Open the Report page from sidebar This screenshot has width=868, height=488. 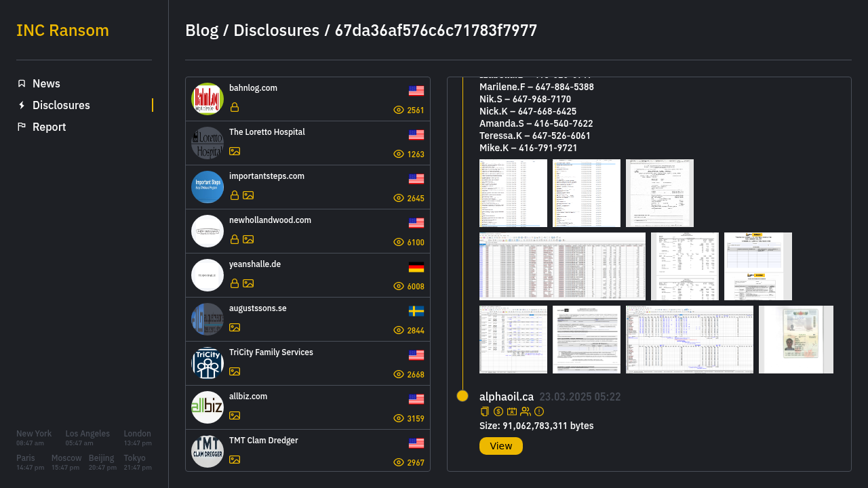49,127
